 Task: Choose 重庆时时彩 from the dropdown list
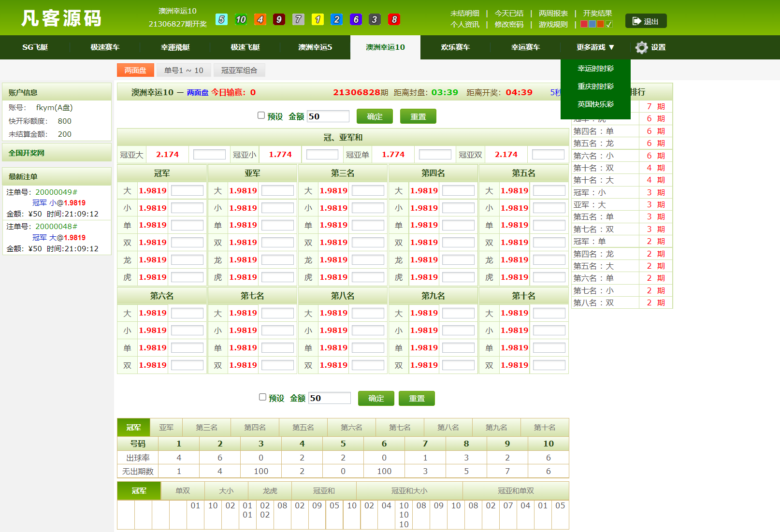(595, 86)
